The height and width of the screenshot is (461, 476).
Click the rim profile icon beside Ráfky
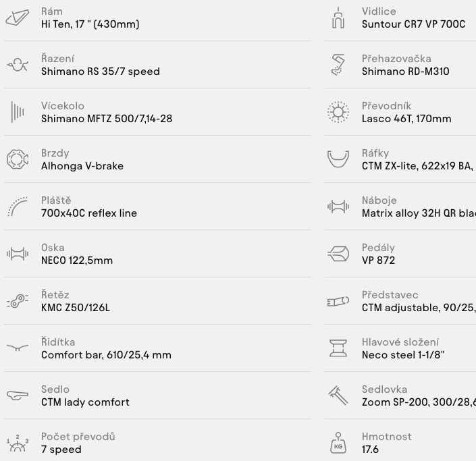(338, 159)
